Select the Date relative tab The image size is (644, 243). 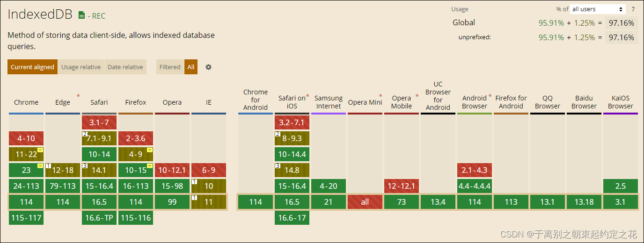(125, 67)
